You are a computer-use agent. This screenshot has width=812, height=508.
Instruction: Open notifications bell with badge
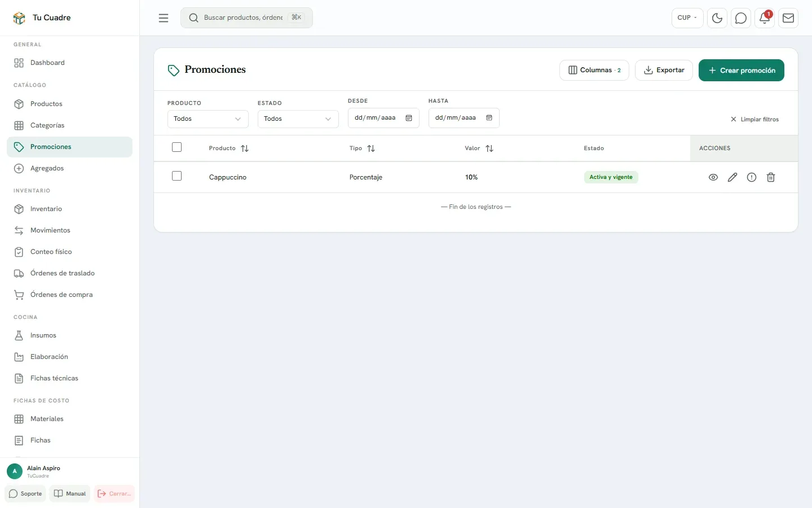pos(765,18)
